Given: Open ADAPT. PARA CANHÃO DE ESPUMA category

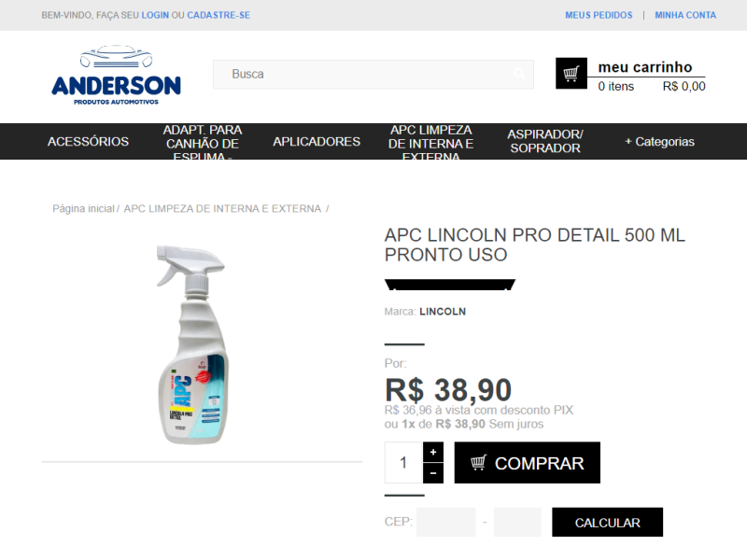Looking at the screenshot, I should (203, 142).
